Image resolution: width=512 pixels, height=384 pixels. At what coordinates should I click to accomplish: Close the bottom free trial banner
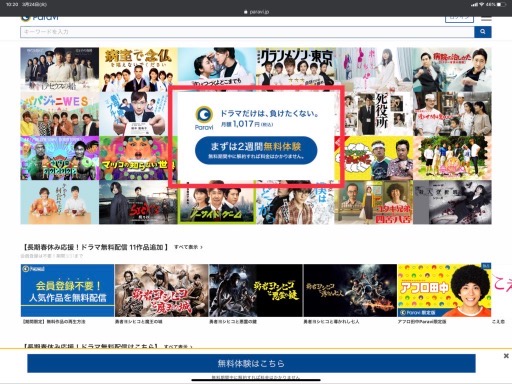506,356
